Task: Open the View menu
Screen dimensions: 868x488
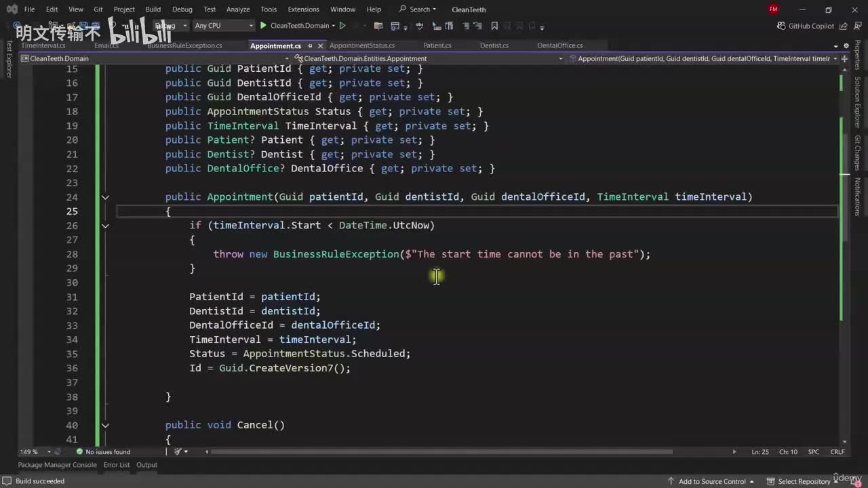Action: [76, 9]
